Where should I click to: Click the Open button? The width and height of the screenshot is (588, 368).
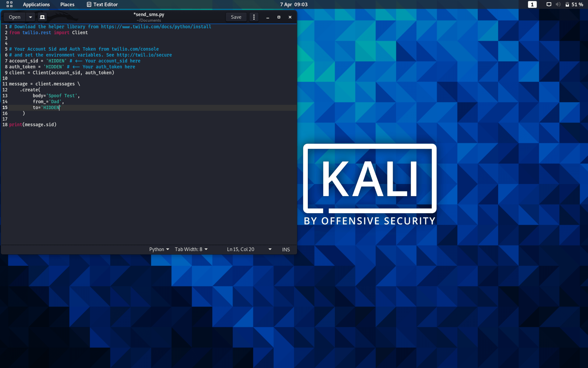pyautogui.click(x=15, y=17)
